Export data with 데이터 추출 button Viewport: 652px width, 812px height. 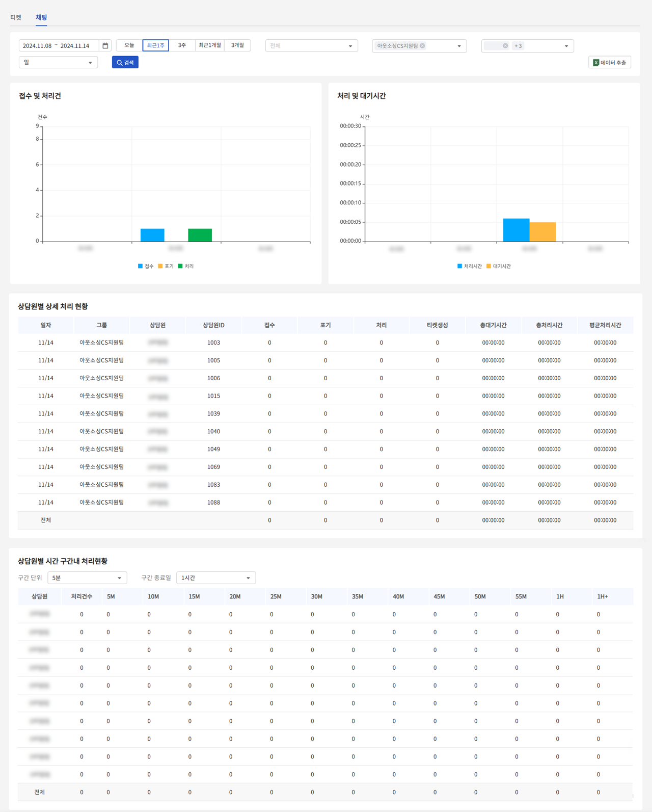(610, 63)
